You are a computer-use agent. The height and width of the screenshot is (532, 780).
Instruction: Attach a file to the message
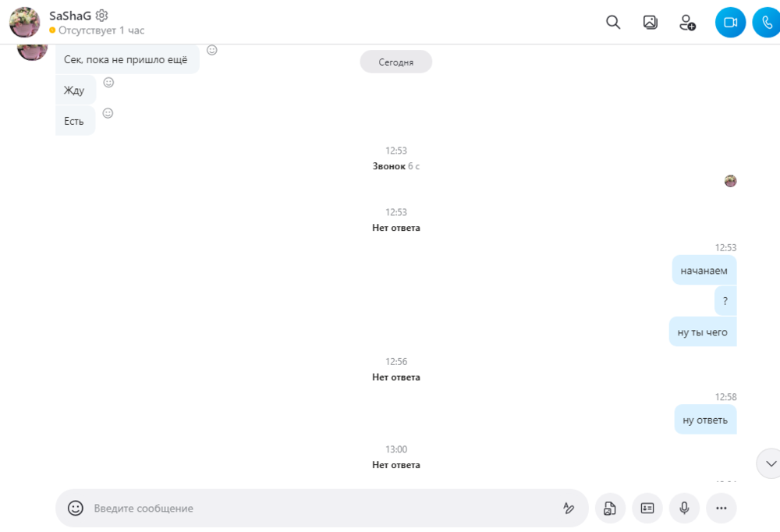click(610, 508)
